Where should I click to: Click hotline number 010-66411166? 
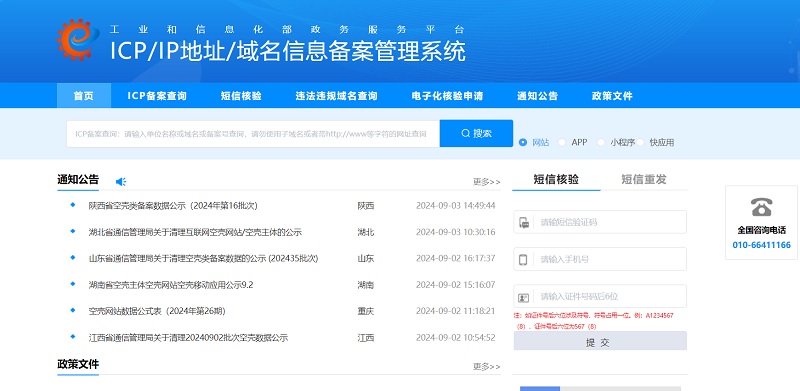coord(761,245)
